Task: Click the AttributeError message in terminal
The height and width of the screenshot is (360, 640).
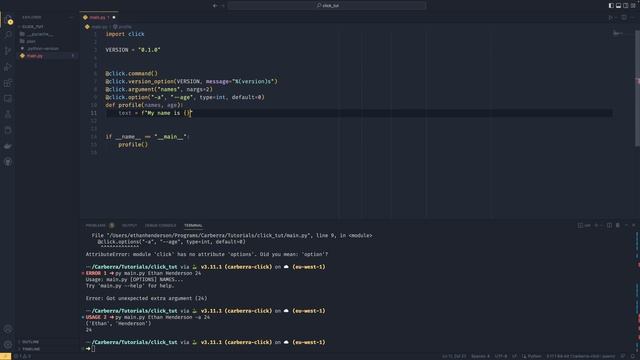Action: tap(207, 254)
